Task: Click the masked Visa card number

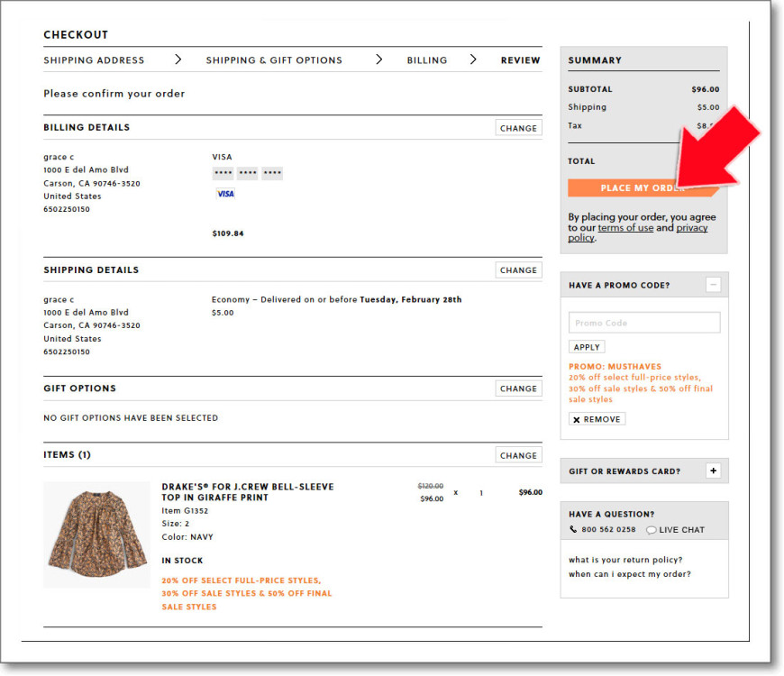Action: coord(248,173)
